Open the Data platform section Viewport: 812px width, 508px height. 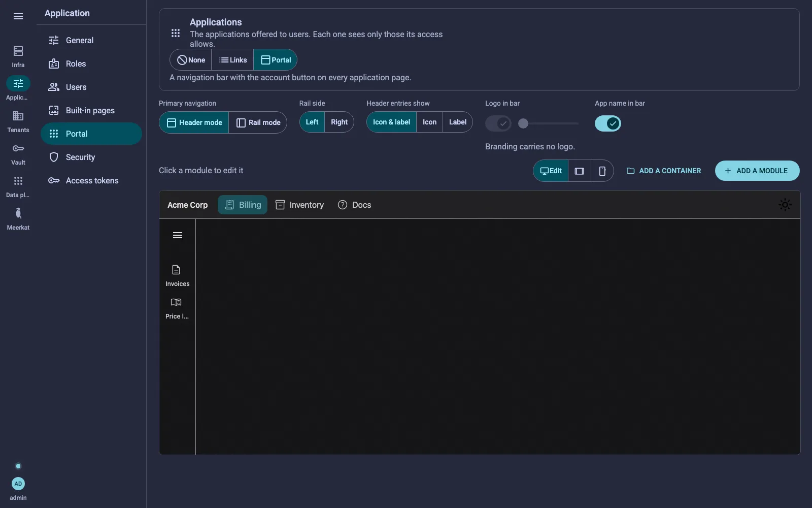click(x=18, y=186)
